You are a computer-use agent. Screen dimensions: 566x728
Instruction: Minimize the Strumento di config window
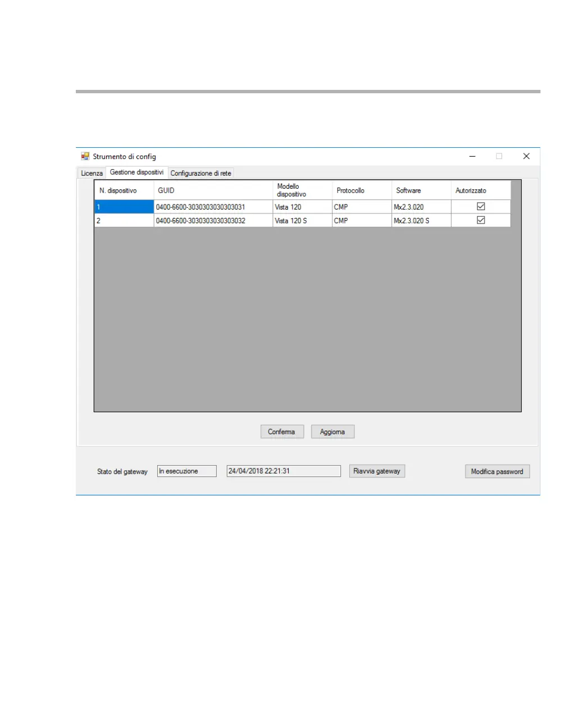(x=472, y=156)
